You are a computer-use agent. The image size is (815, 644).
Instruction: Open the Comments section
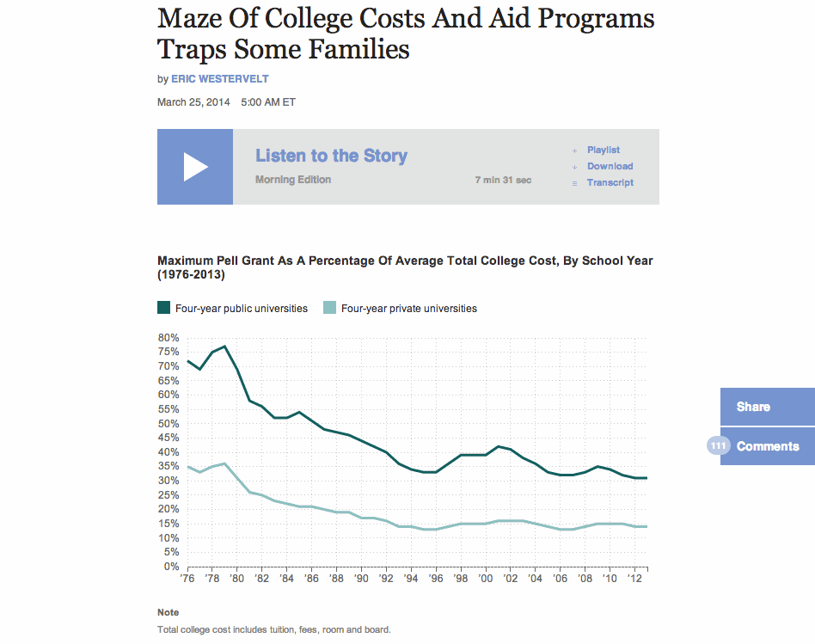tap(768, 446)
